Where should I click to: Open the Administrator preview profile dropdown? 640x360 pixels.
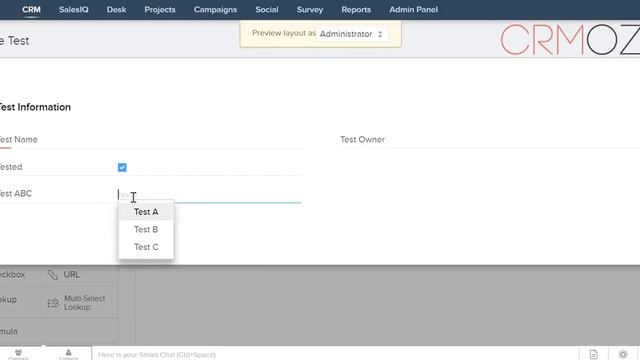point(351,34)
